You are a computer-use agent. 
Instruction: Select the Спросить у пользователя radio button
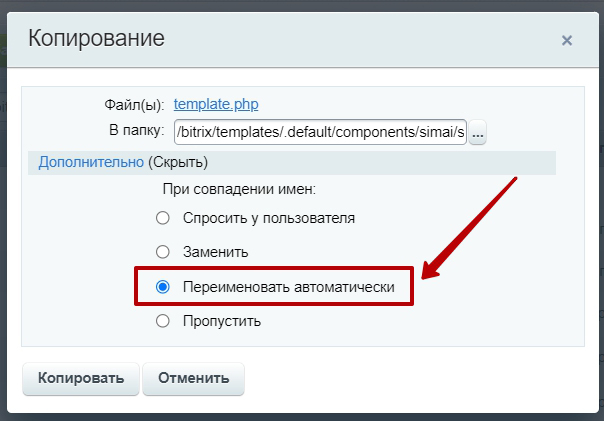[163, 218]
